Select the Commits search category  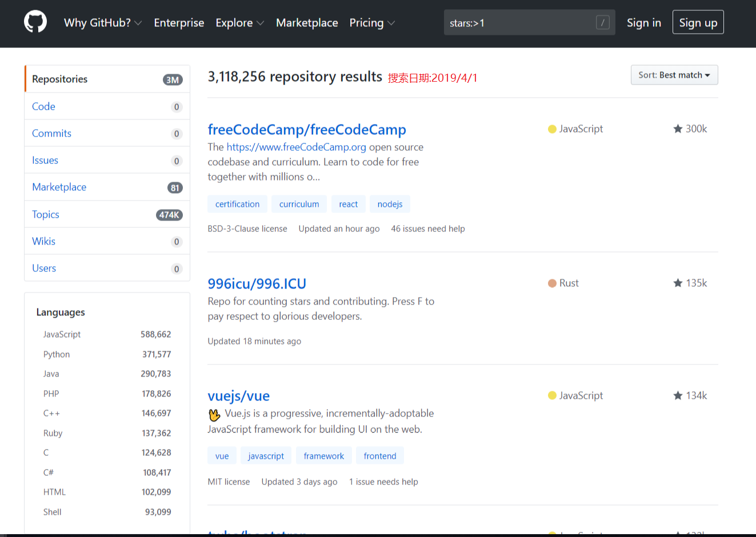107,133
